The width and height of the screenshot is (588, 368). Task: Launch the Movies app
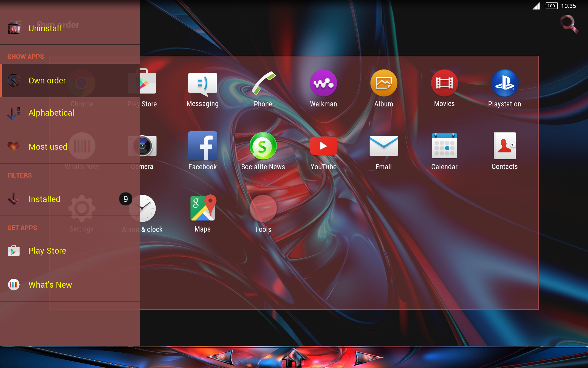[x=444, y=89]
